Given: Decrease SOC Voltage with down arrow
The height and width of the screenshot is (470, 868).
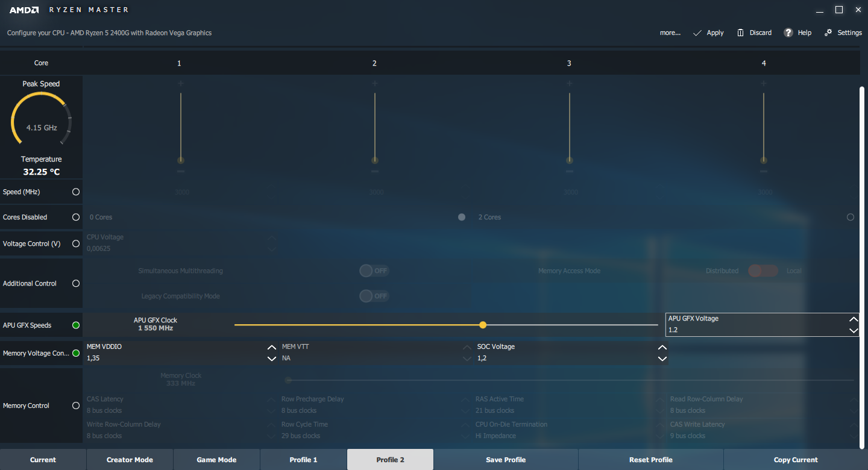Looking at the screenshot, I should point(662,359).
